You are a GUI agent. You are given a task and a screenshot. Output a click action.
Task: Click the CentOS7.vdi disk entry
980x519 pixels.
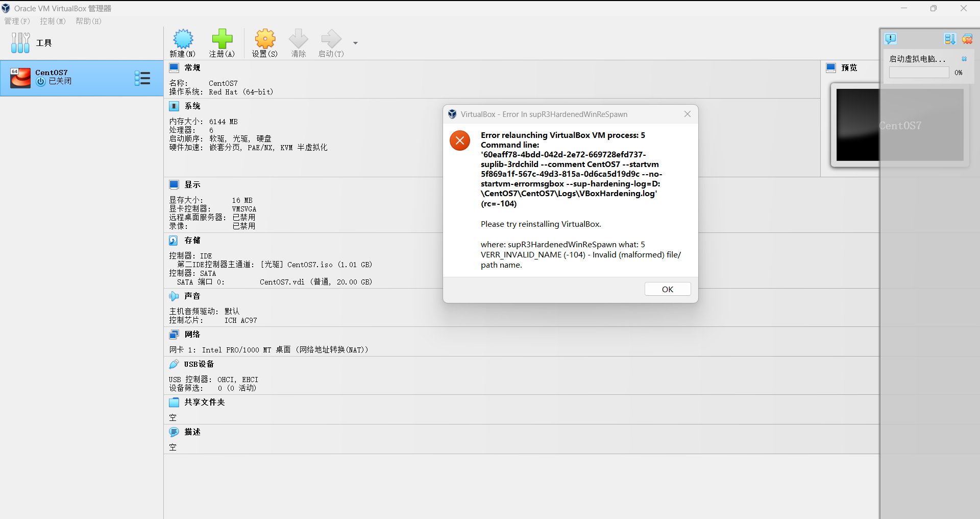[x=316, y=282]
